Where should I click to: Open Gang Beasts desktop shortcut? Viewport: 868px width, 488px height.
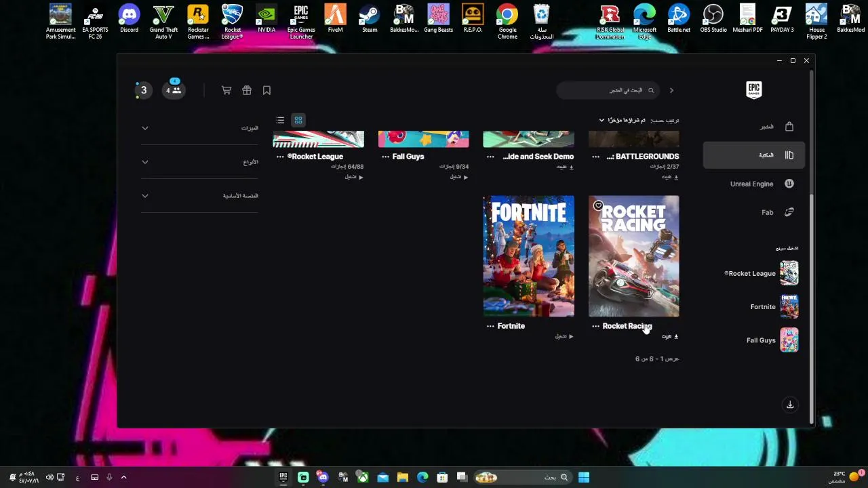(x=438, y=19)
